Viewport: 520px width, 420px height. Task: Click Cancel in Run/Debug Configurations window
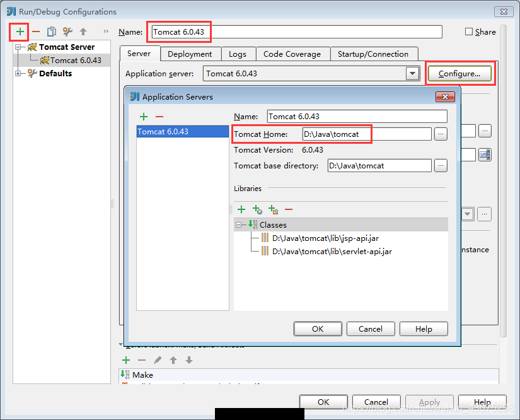click(376, 402)
